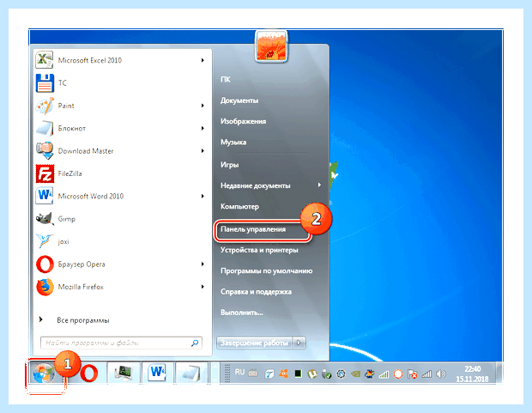Expand Paint jump list arrow
Viewport: 532px width, 413px height.
tap(203, 106)
